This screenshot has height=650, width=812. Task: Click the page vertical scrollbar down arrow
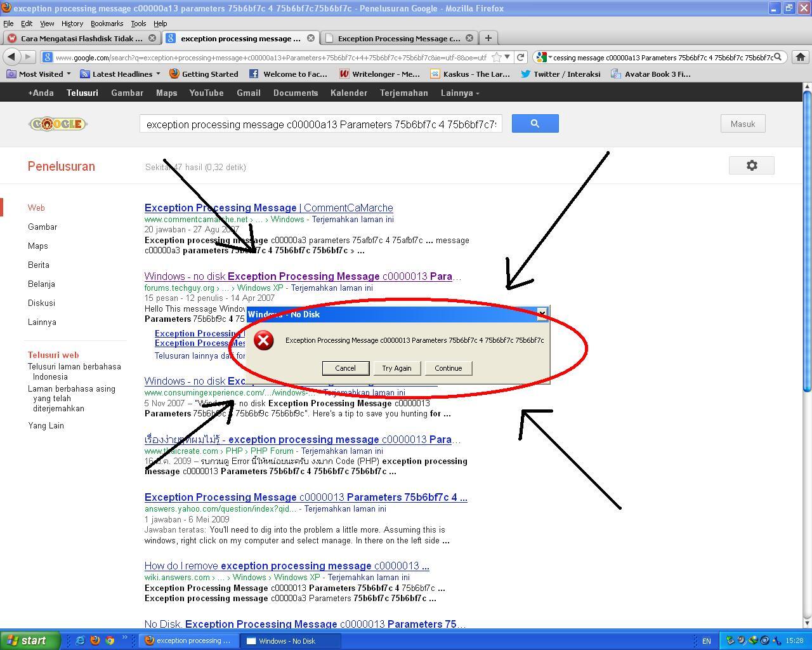point(807,623)
